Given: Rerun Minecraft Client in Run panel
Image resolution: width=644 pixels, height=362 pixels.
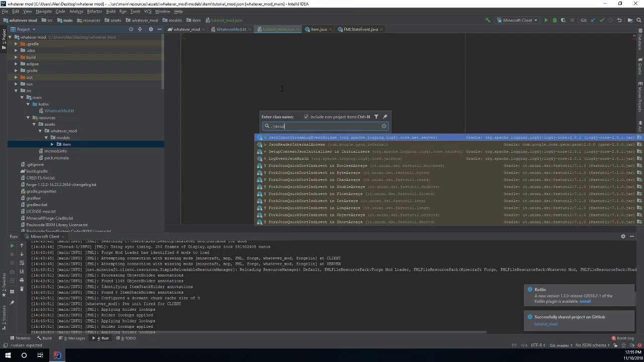Looking at the screenshot, I should [12, 246].
